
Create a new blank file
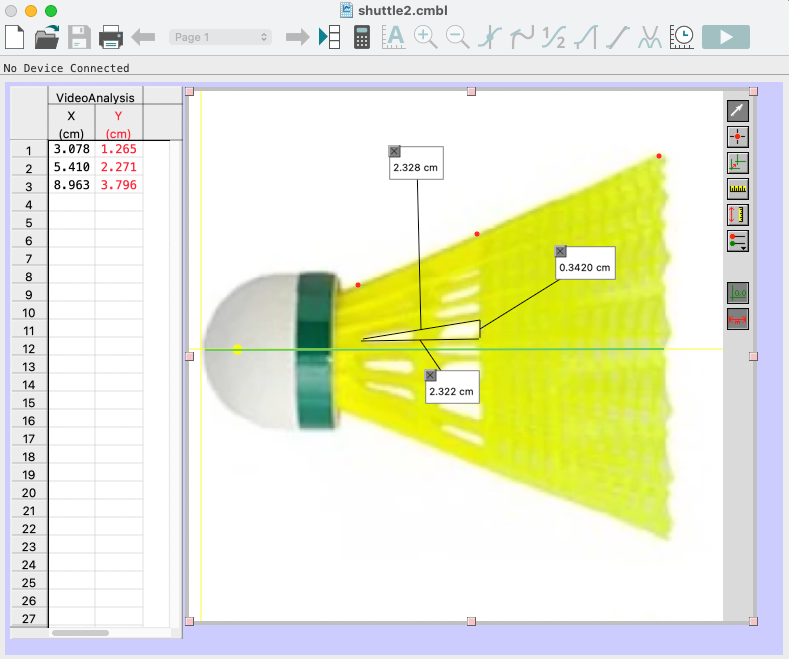[14, 37]
